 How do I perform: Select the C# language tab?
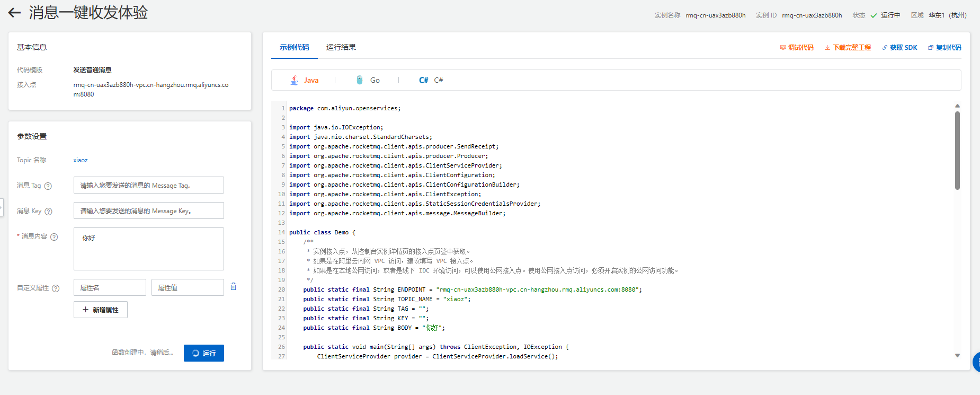[x=431, y=80]
